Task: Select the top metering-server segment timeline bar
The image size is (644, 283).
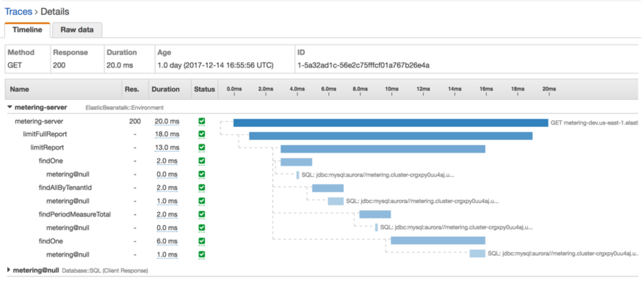Action: 391,123
